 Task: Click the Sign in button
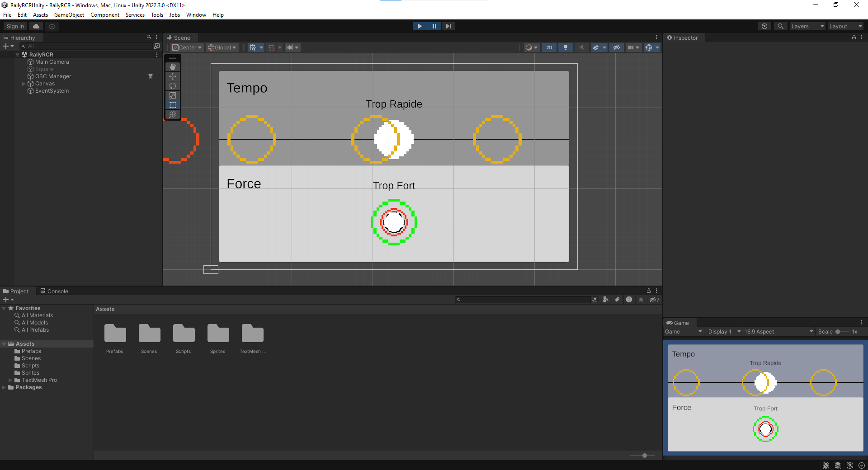(15, 26)
